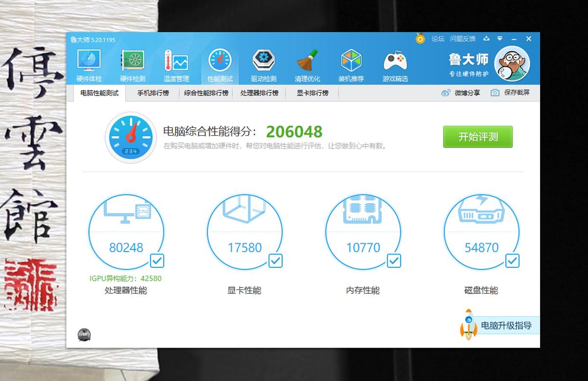The height and width of the screenshot is (381, 588).
Task: Click the IGPU异构能力: 42580 text
Action: click(125, 278)
